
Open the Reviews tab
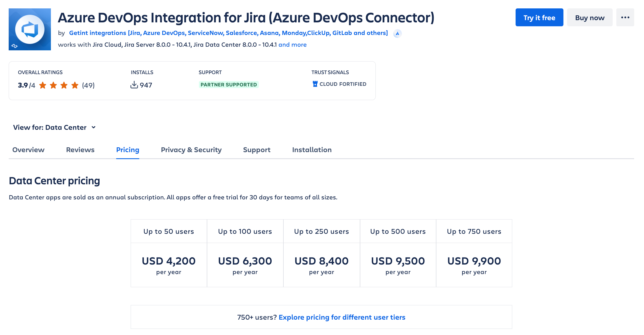pos(80,150)
